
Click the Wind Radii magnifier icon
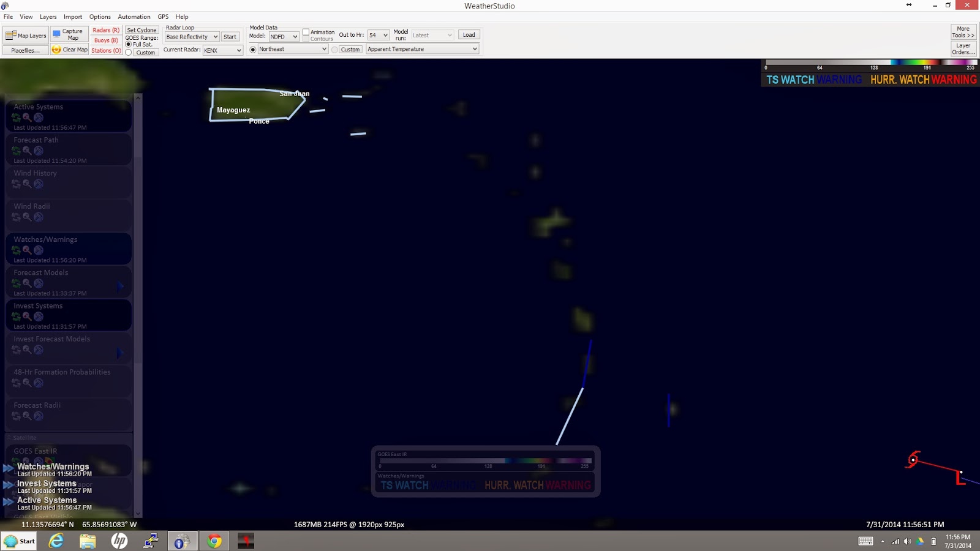27,217
